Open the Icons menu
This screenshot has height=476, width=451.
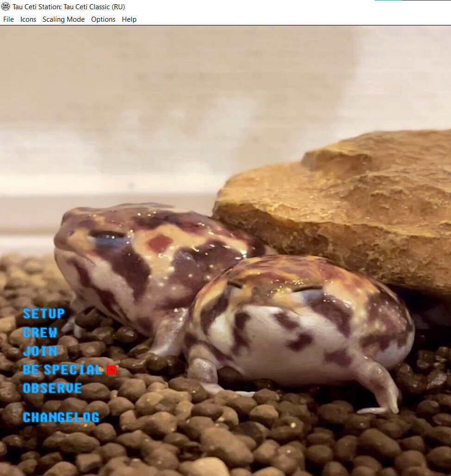[28, 19]
